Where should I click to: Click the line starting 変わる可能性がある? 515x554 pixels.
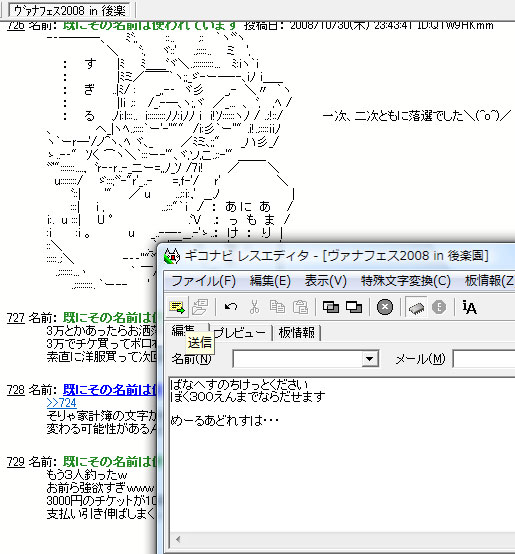(x=101, y=429)
